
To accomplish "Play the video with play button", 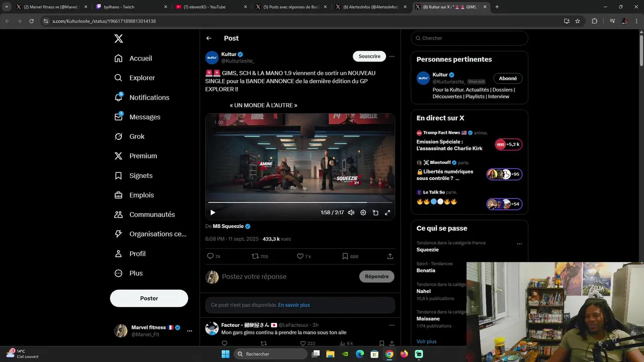I will pos(212,213).
